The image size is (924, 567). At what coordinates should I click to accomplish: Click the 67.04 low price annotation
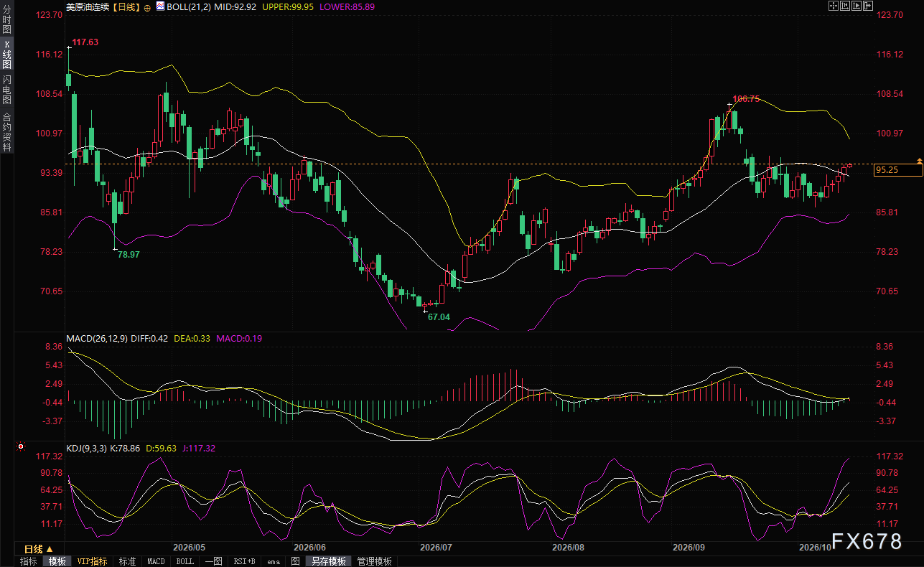point(439,317)
